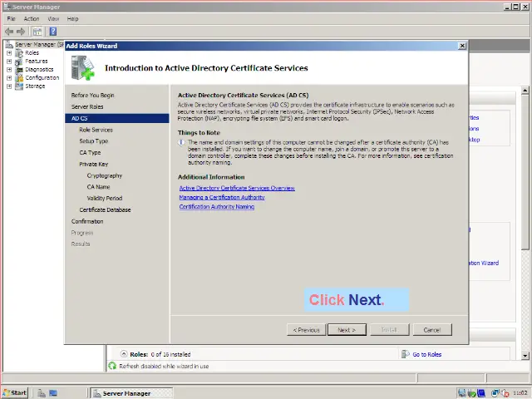
Task: Launch Server Manager from the quick launch icon
Action: click(x=42, y=393)
